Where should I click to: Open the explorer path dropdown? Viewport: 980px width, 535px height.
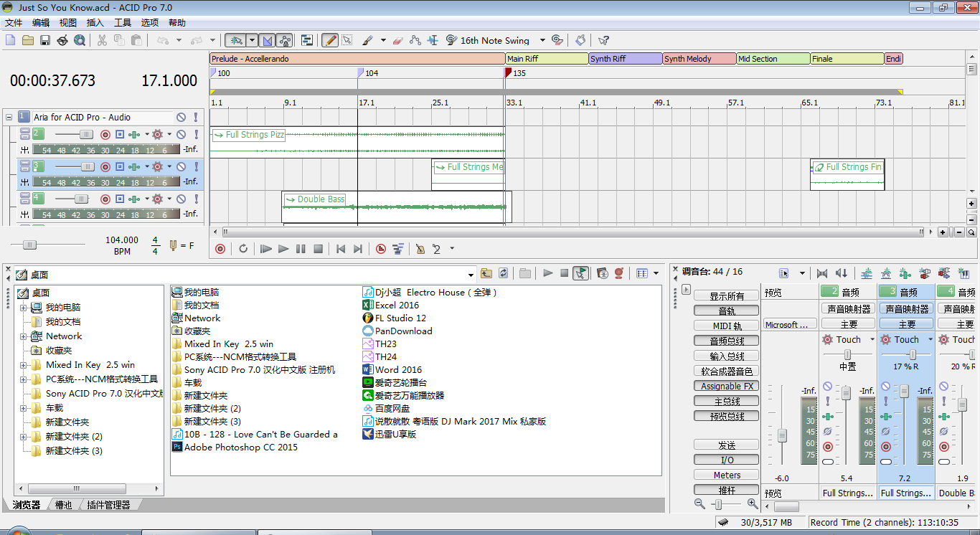471,274
